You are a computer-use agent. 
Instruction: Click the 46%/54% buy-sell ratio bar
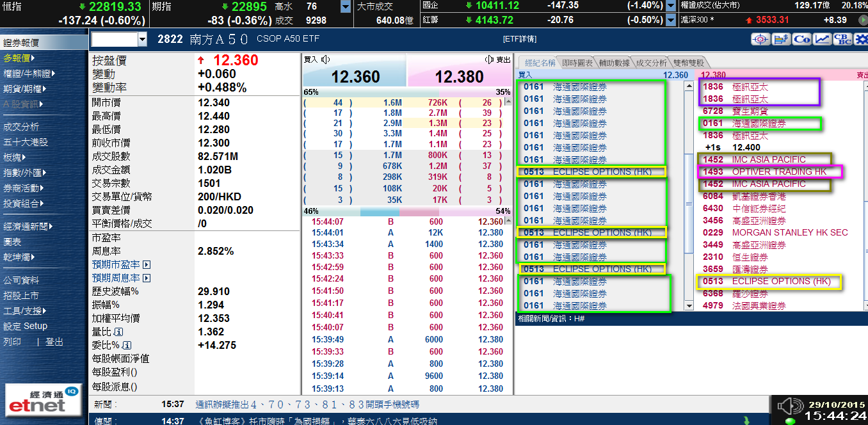click(407, 211)
